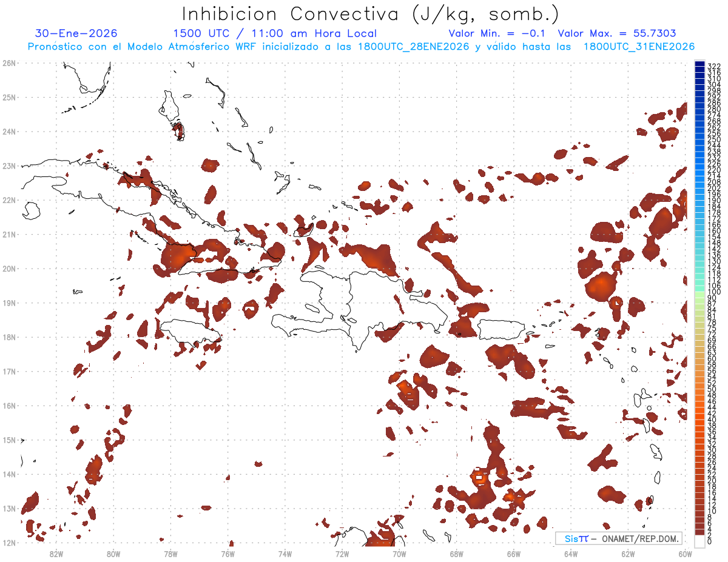Click the '66W' longitude label
The width and height of the screenshot is (728, 562).
pos(514,554)
